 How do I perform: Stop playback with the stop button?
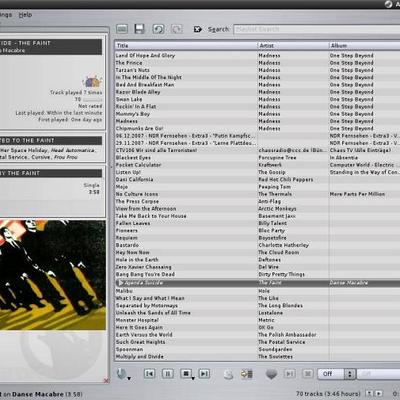[x=186, y=374]
